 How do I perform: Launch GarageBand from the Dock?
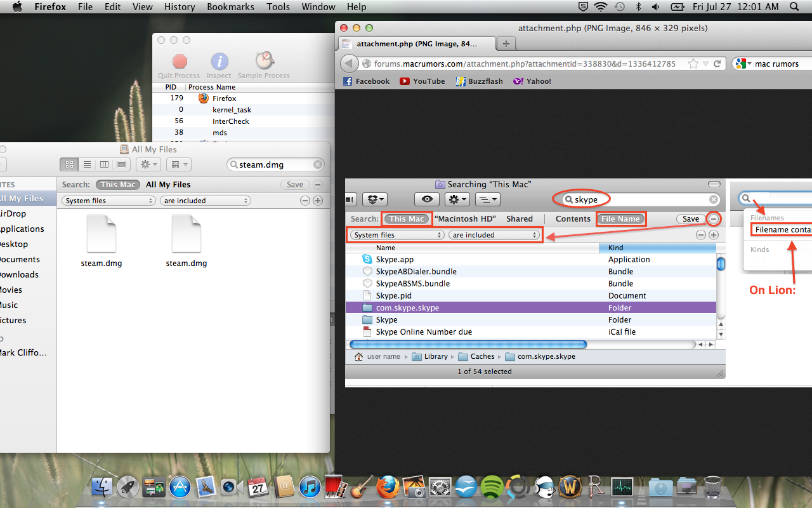(362, 488)
